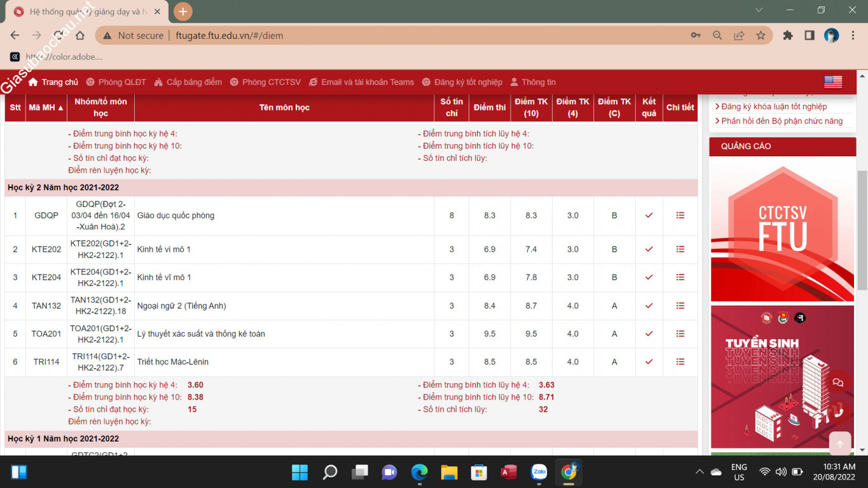Select the Đăng ký tốt nghiệp menu item
Image resolution: width=868 pixels, height=488 pixels.
pos(462,82)
